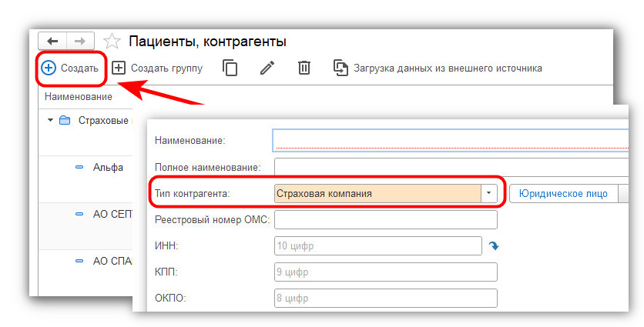Edit the selected item with pencil icon
The height and width of the screenshot is (327, 644).
[x=267, y=68]
